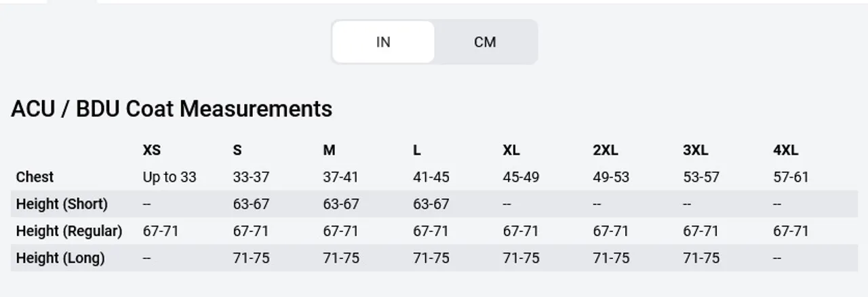
Task: Click the Height (Regular) row label
Action: click(69, 231)
